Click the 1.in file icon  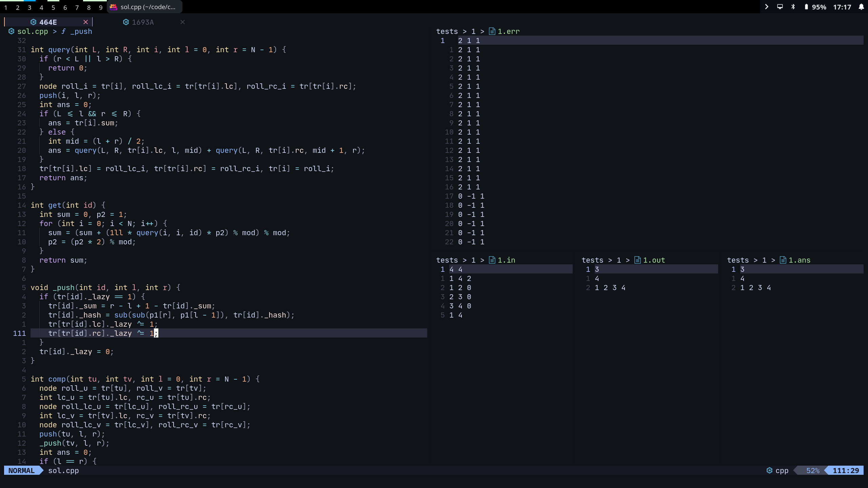tap(492, 260)
